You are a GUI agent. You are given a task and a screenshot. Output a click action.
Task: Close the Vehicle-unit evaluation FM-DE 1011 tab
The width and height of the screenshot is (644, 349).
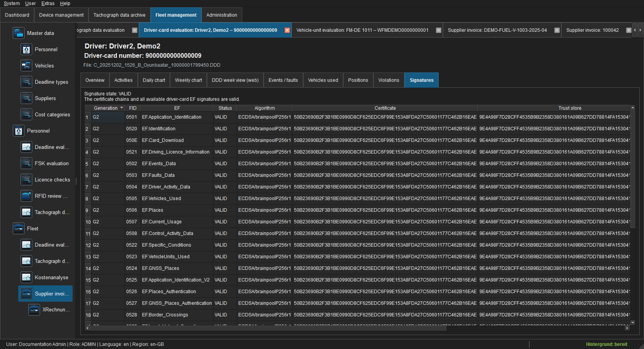pyautogui.click(x=439, y=30)
